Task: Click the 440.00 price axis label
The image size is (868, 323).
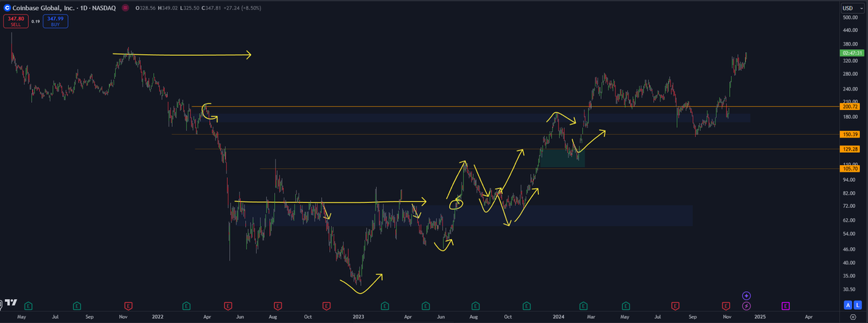Action: click(x=850, y=31)
